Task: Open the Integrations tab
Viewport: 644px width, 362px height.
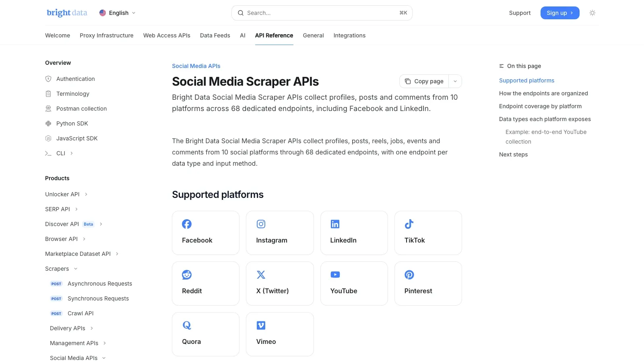Action: pos(349,35)
